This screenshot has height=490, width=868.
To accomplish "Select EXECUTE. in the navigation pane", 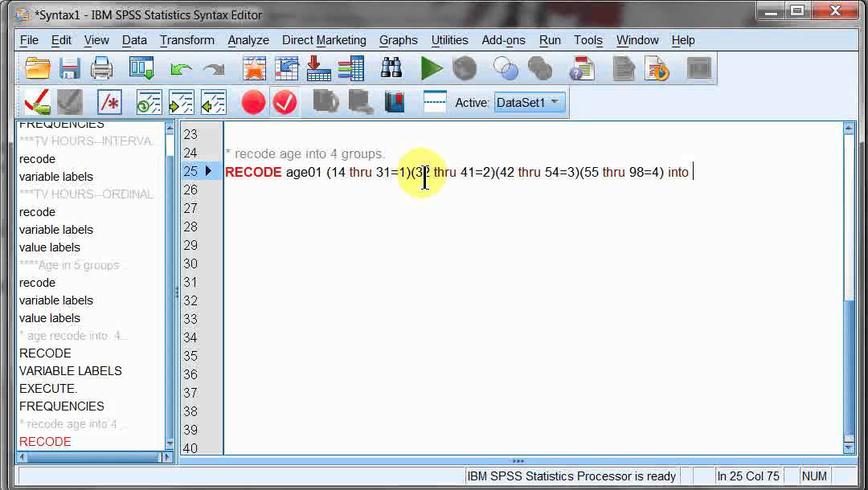I will pos(48,389).
